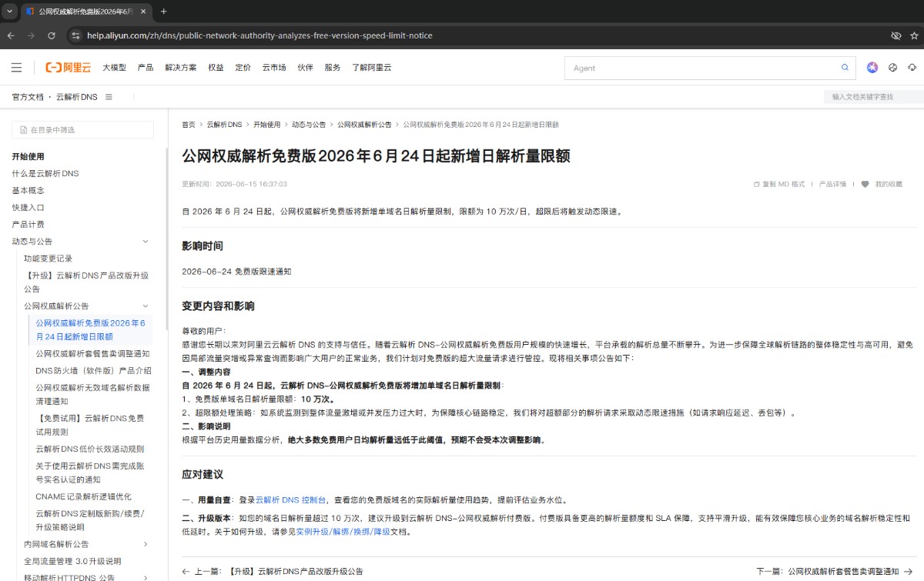The image size is (924, 581).
Task: Expand the 内网域名解析公告 section
Action: click(x=146, y=545)
